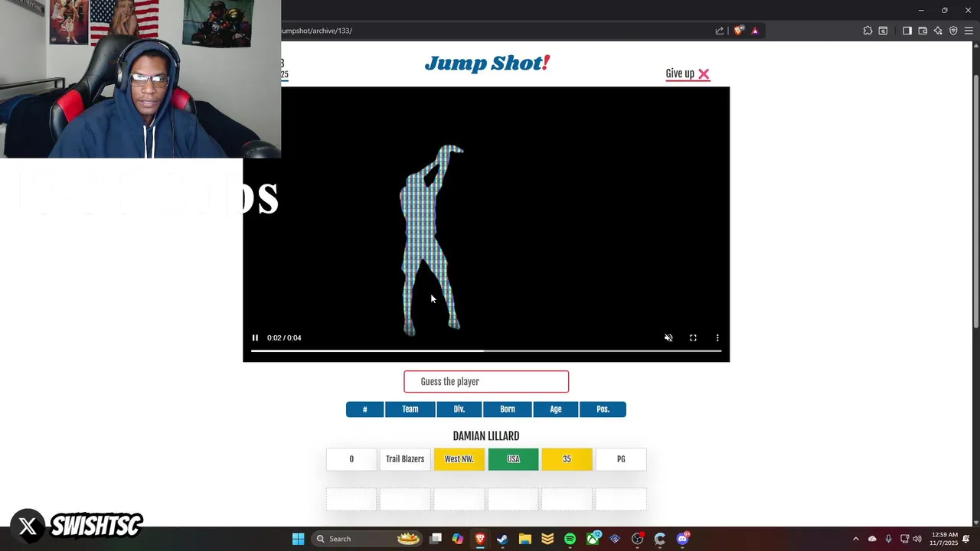Click the X logo in overlay
The height and width of the screenshot is (551, 980).
click(x=28, y=527)
